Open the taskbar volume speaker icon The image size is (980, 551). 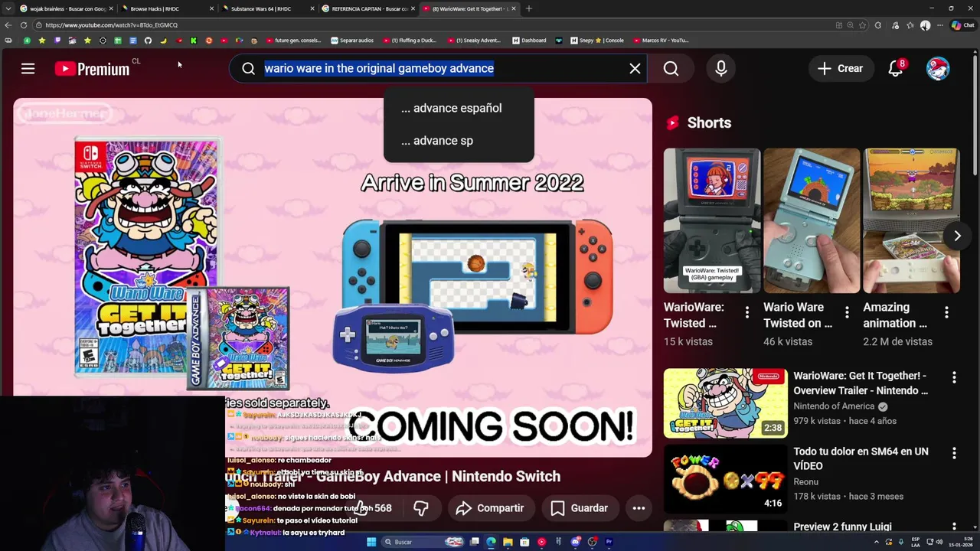tap(939, 542)
